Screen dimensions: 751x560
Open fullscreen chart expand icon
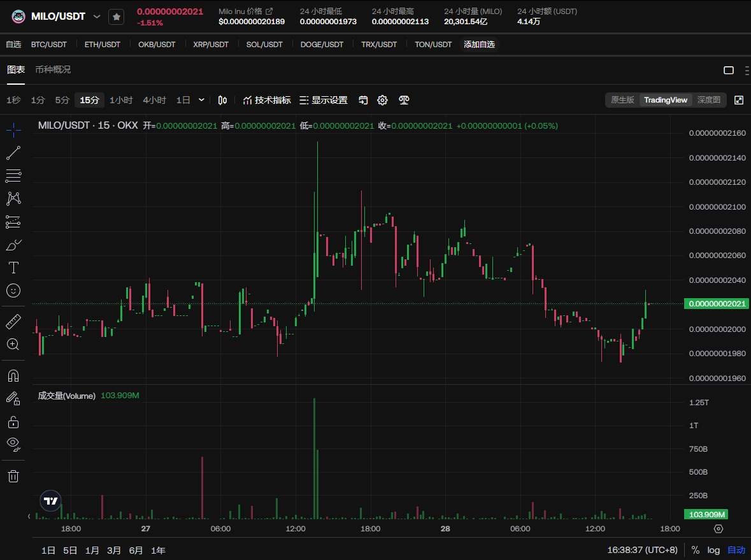pos(739,100)
